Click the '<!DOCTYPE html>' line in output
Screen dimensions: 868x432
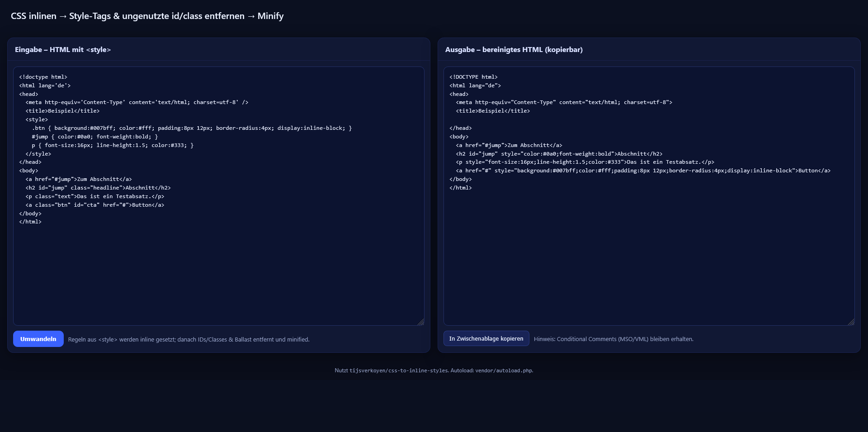473,77
